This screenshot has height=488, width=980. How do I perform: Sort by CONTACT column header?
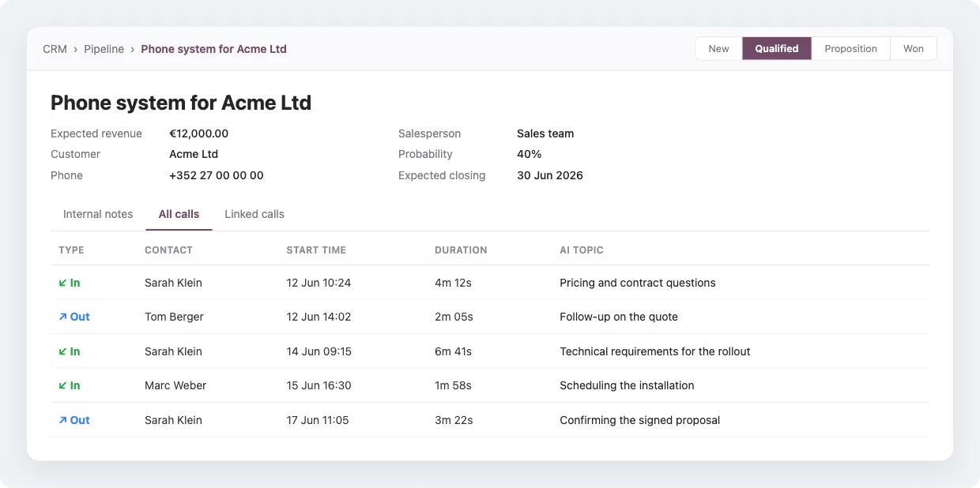tap(168, 250)
